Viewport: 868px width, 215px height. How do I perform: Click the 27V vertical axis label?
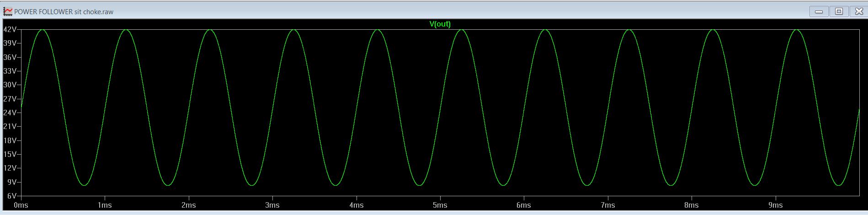tap(10, 99)
